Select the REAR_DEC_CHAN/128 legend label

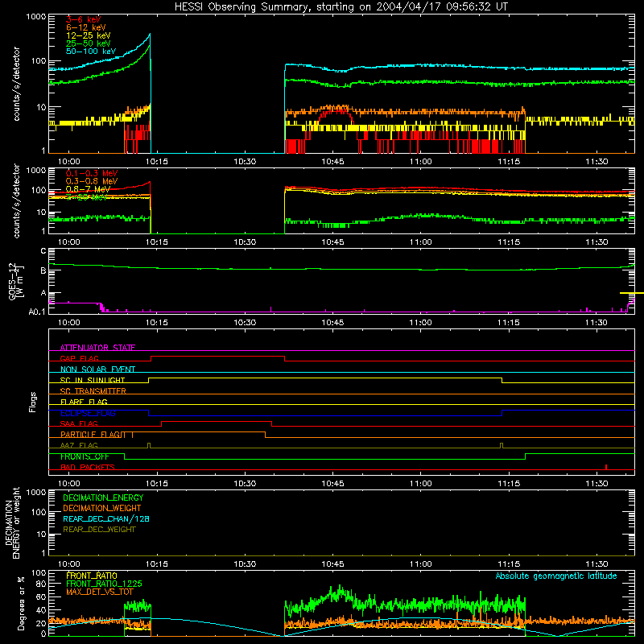click(x=106, y=518)
